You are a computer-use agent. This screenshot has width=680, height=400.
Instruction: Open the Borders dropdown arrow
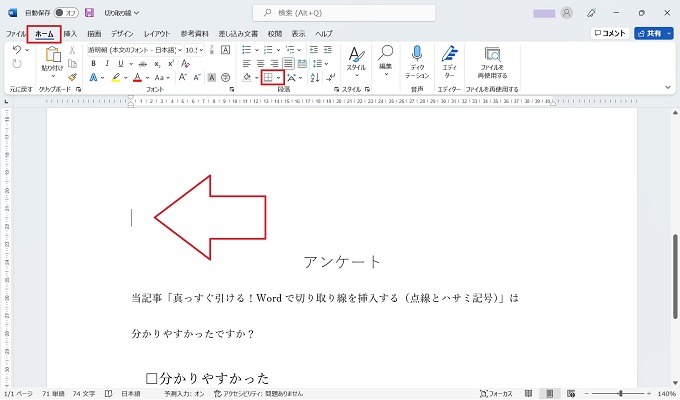tap(278, 78)
